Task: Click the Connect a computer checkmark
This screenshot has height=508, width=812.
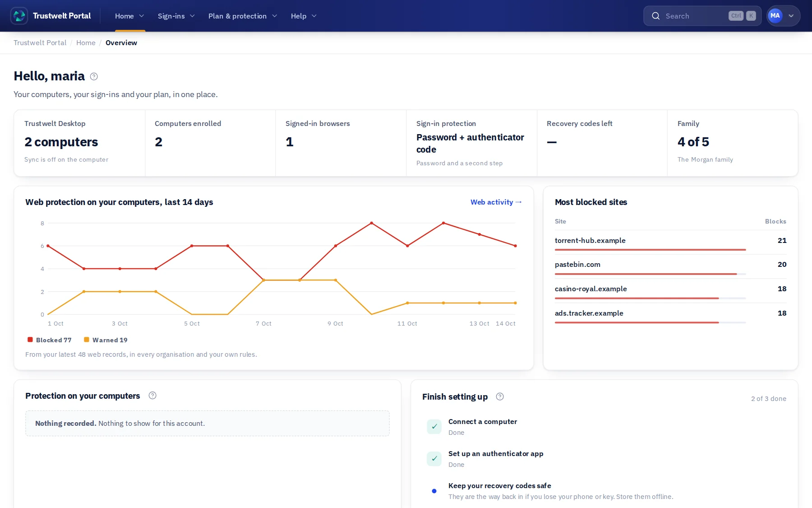Action: pos(434,426)
